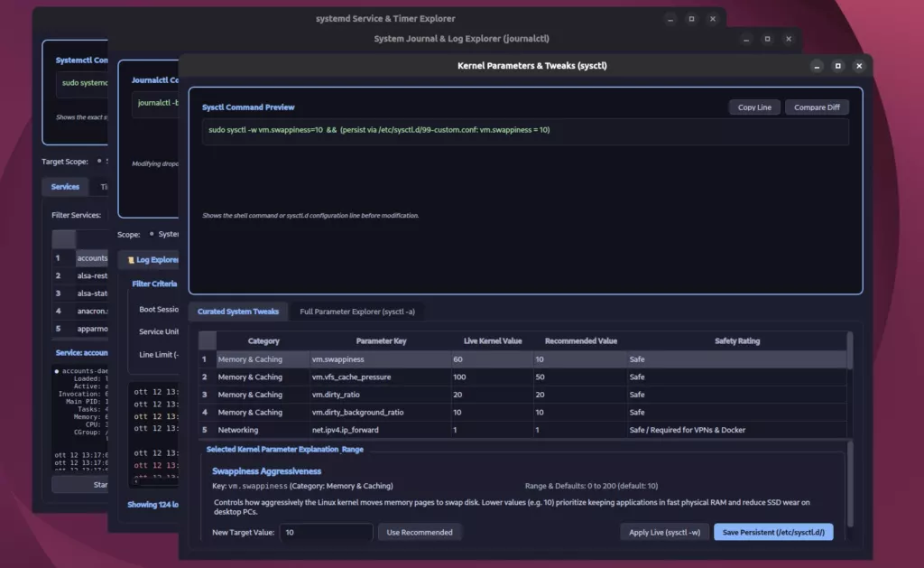924x568 pixels.
Task: Open the Full Parameter Explorer (sysctl -a) tab
Action: click(357, 312)
